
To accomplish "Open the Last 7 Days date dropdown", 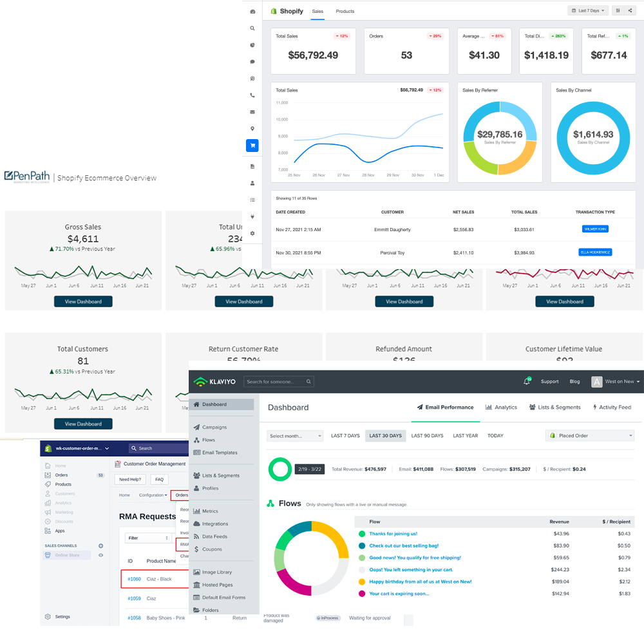I will (588, 11).
